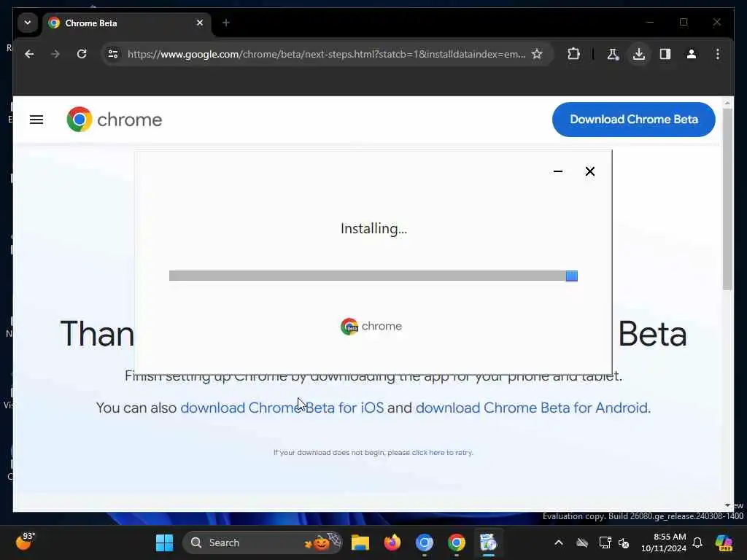Open the Windows Start menu
747x560 pixels.
pyautogui.click(x=164, y=542)
